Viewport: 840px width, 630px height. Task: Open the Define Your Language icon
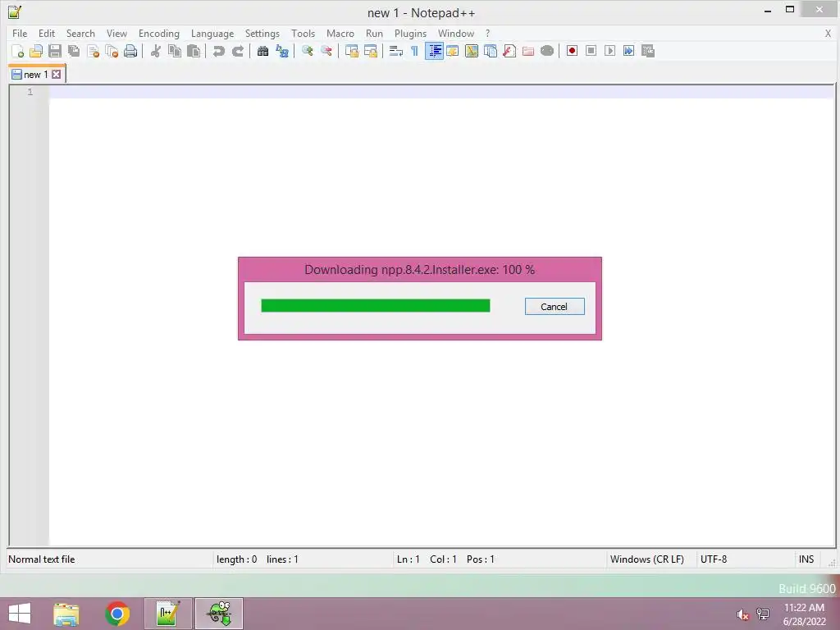point(453,51)
